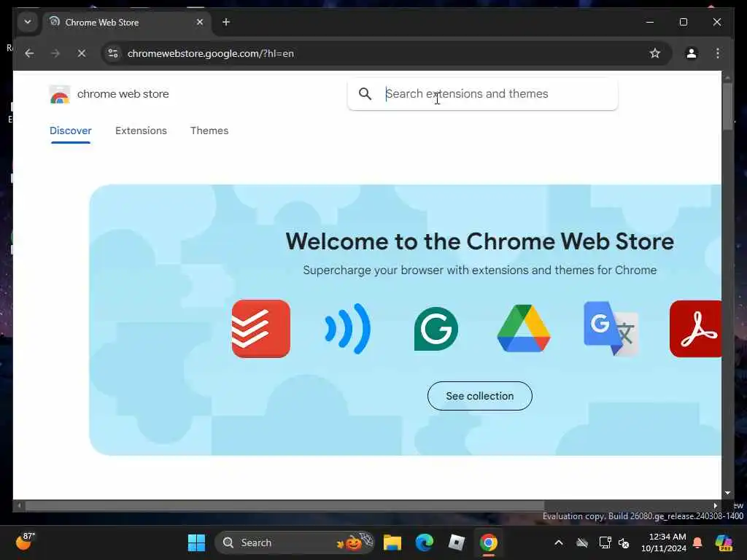Image resolution: width=747 pixels, height=560 pixels.
Task: Click the See collection button
Action: tap(480, 396)
